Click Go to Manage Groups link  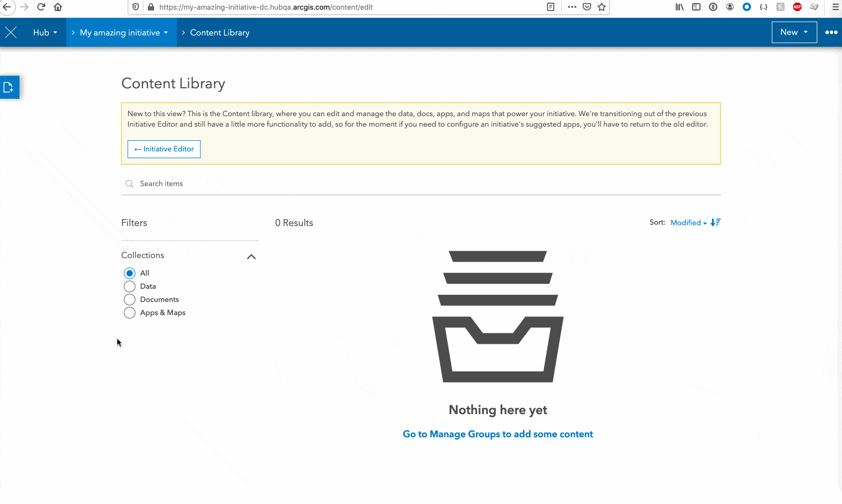[x=498, y=434]
